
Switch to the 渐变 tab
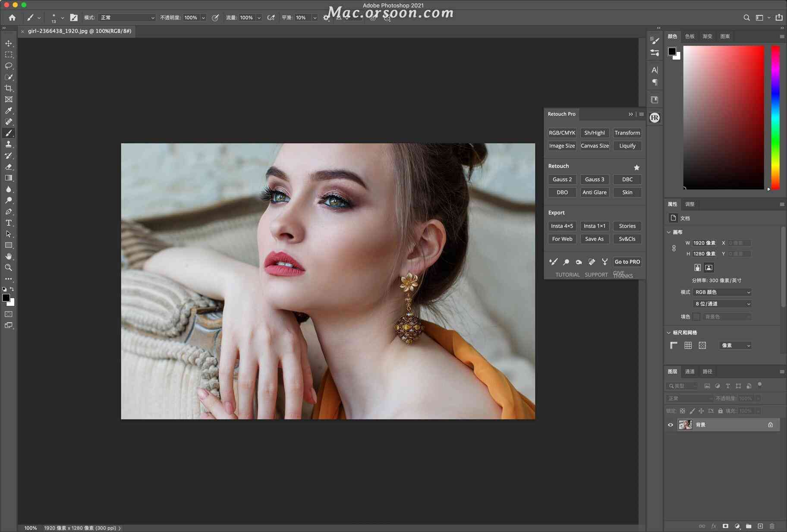coord(708,36)
